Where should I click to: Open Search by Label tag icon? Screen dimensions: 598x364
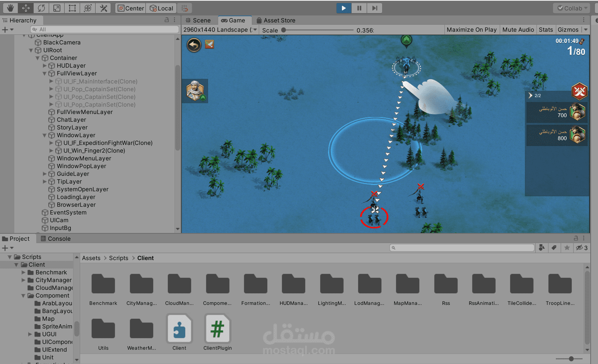554,248
